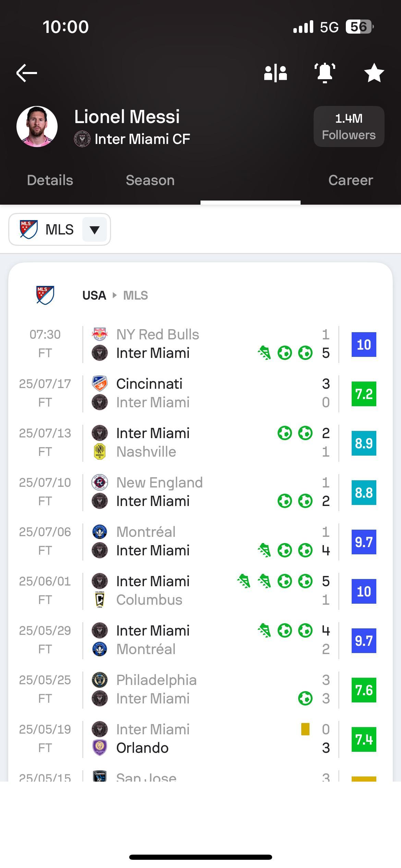Open the compare players icon

pos(276,73)
